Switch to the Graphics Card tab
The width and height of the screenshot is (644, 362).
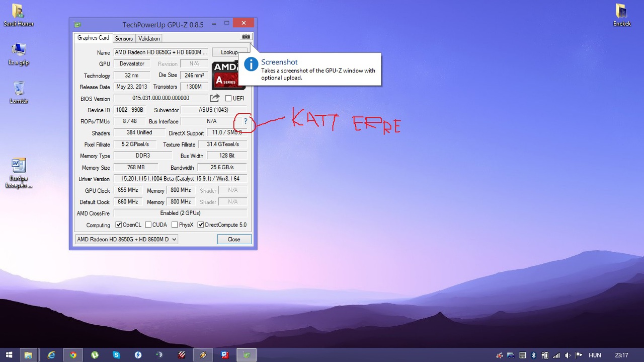click(93, 38)
